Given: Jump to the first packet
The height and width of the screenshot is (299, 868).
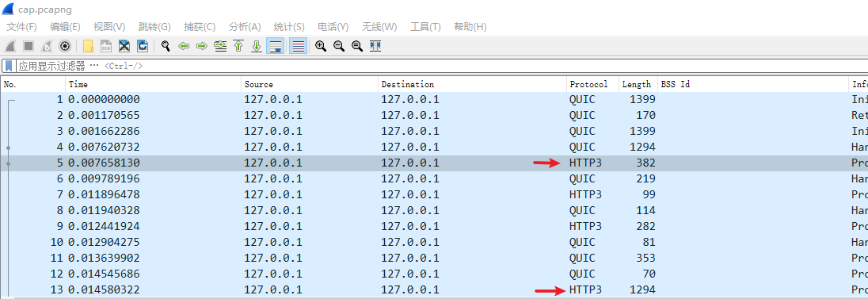Looking at the screenshot, I should click(x=238, y=46).
